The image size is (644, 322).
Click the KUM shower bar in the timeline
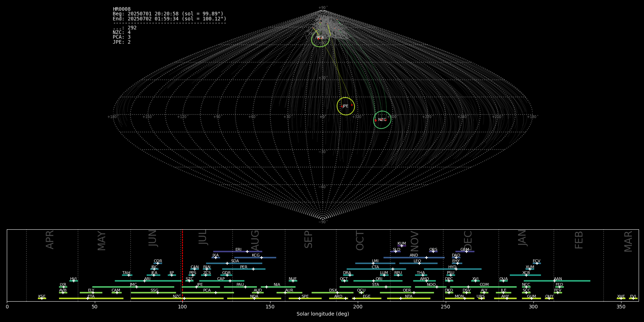tap(402, 246)
